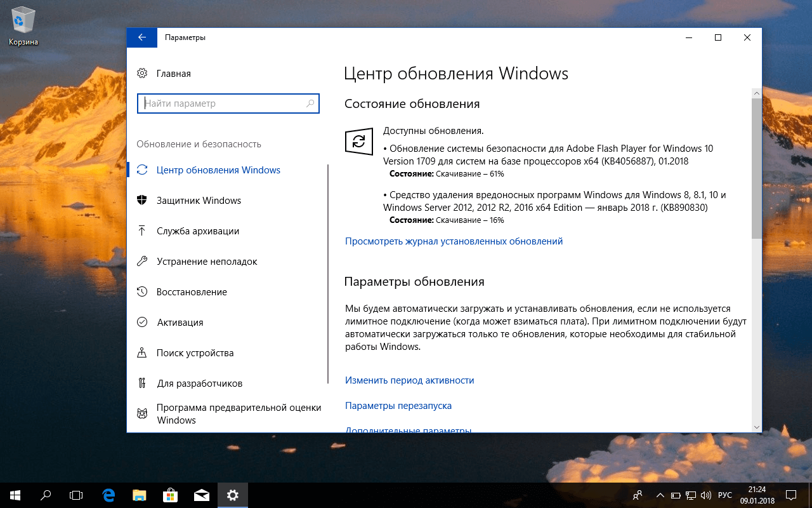The height and width of the screenshot is (508, 812).
Task: Click scrollbar up arrow in update pane
Action: (x=756, y=93)
